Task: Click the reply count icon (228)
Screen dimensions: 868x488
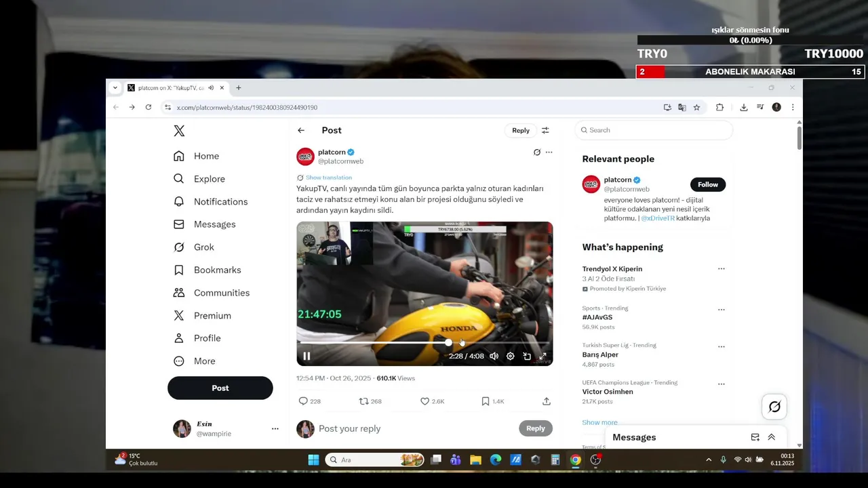Action: [303, 401]
